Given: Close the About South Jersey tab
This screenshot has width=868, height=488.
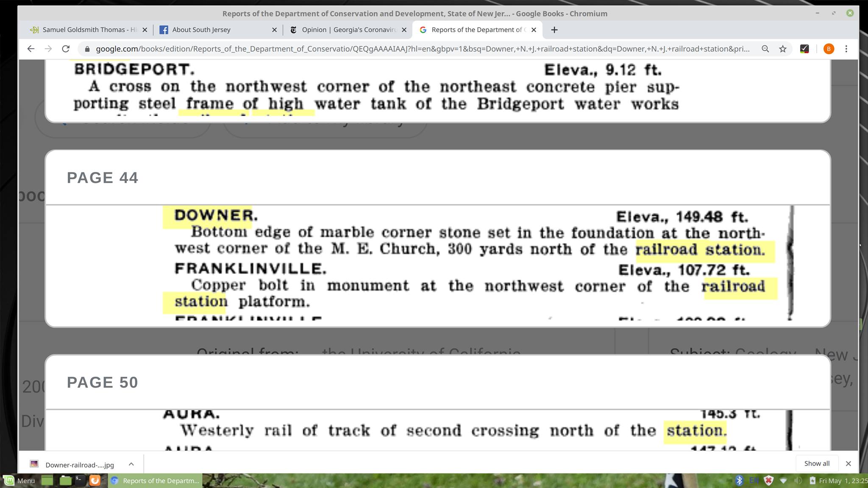Looking at the screenshot, I should click(x=274, y=30).
